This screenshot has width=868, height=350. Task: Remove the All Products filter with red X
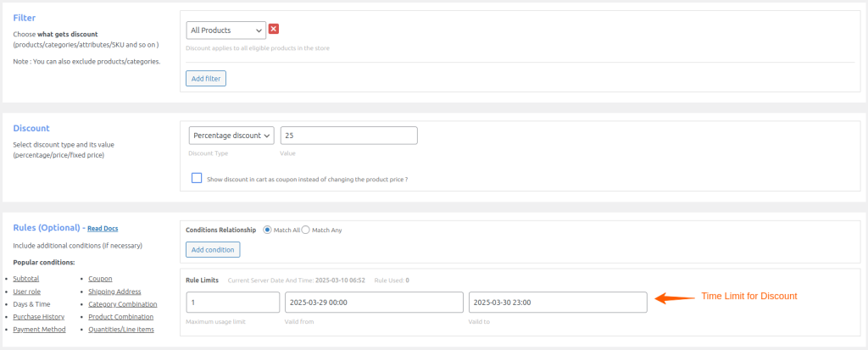point(274,30)
